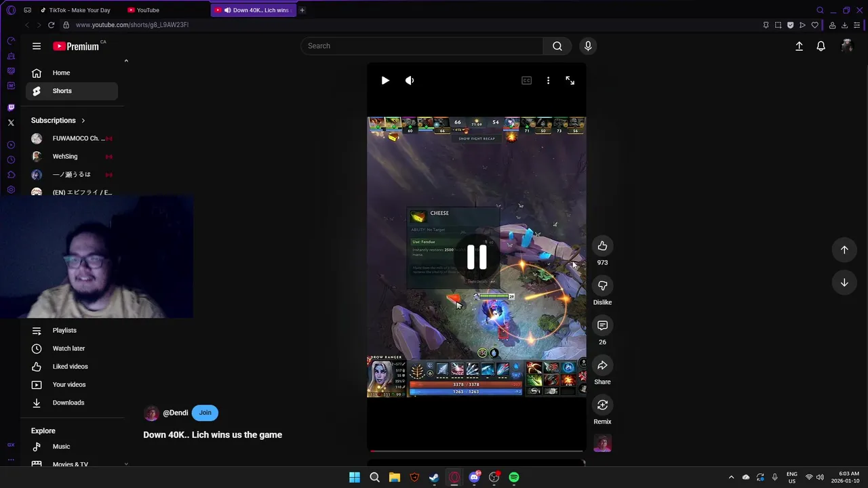Open X (Twitter) in Opera sidebar
This screenshot has width=868, height=488.
coord(11,123)
